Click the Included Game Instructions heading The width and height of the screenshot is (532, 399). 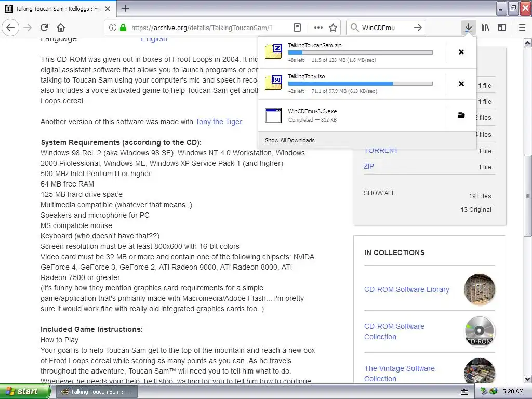click(91, 329)
